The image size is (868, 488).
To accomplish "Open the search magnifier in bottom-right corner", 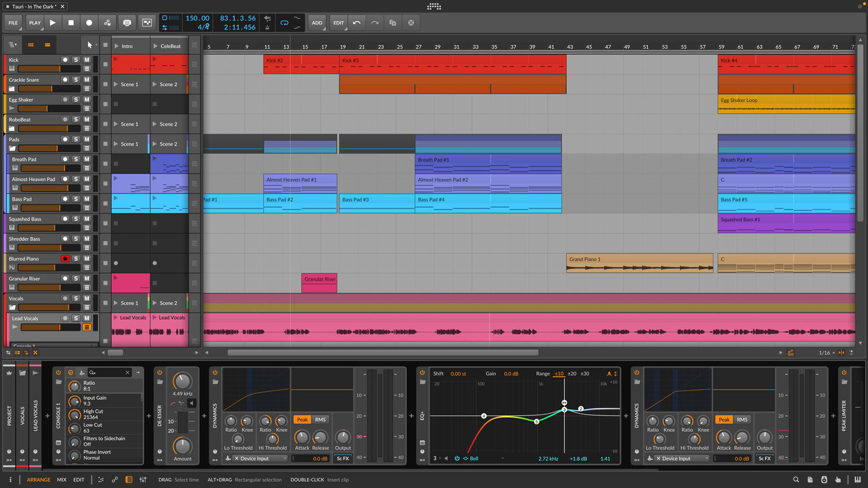I will (x=796, y=480).
